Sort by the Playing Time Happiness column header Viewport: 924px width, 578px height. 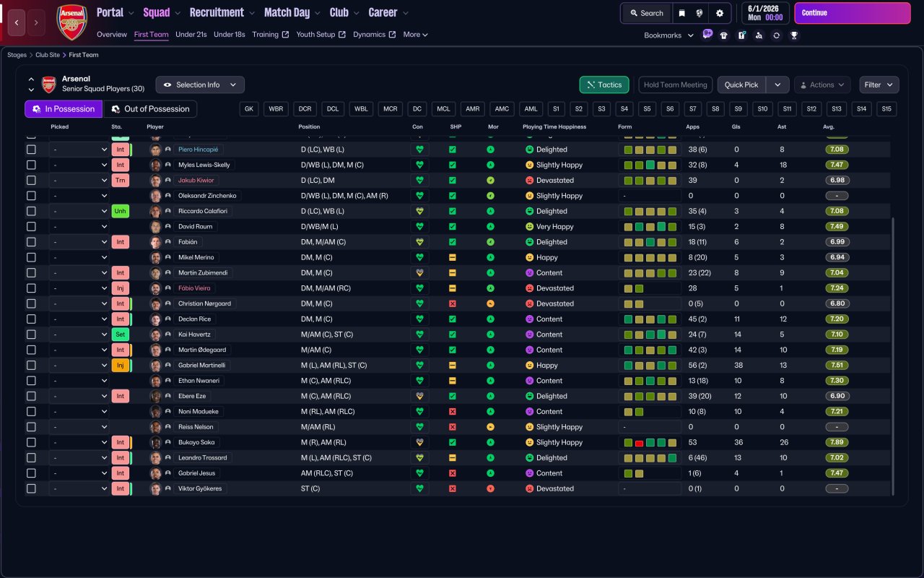[x=554, y=127]
